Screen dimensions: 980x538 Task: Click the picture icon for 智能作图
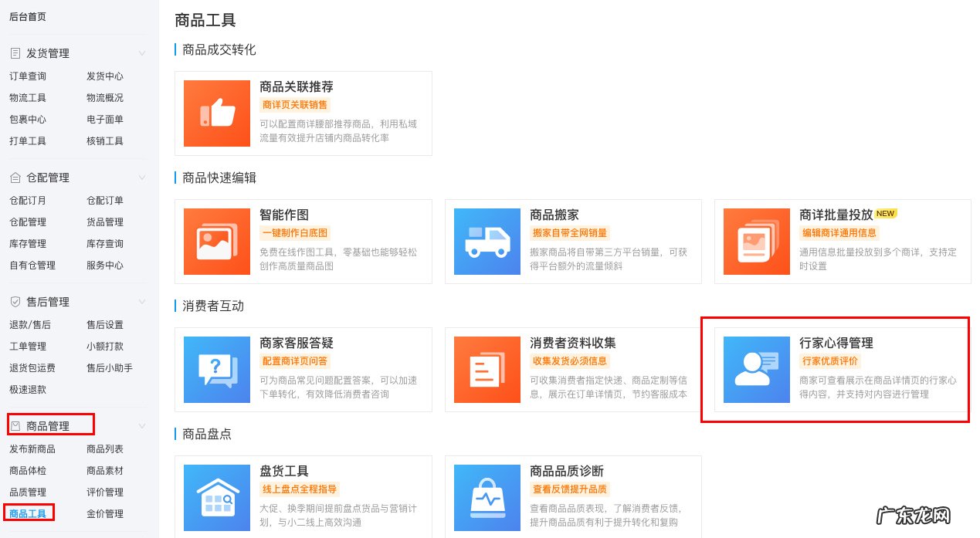tap(216, 241)
